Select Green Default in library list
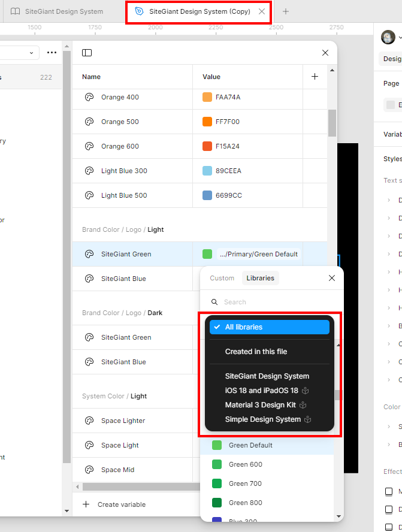The width and height of the screenshot is (402, 532). coord(267,445)
